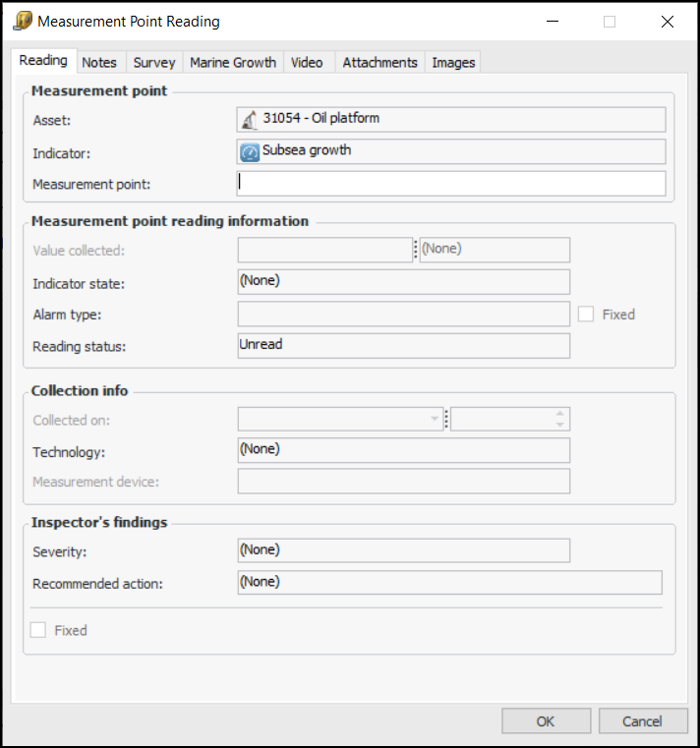
Task: Increase the collected time with up arrow
Action: click(560, 414)
